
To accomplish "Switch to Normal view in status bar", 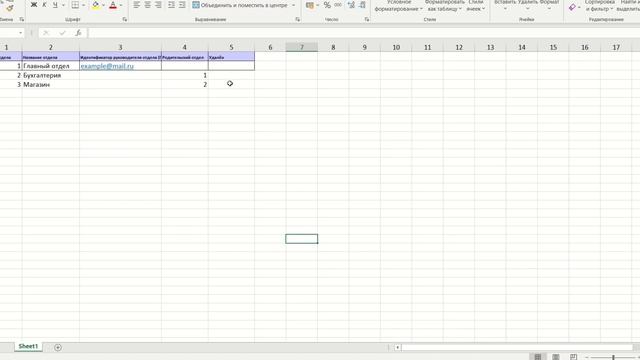I will (538, 357).
